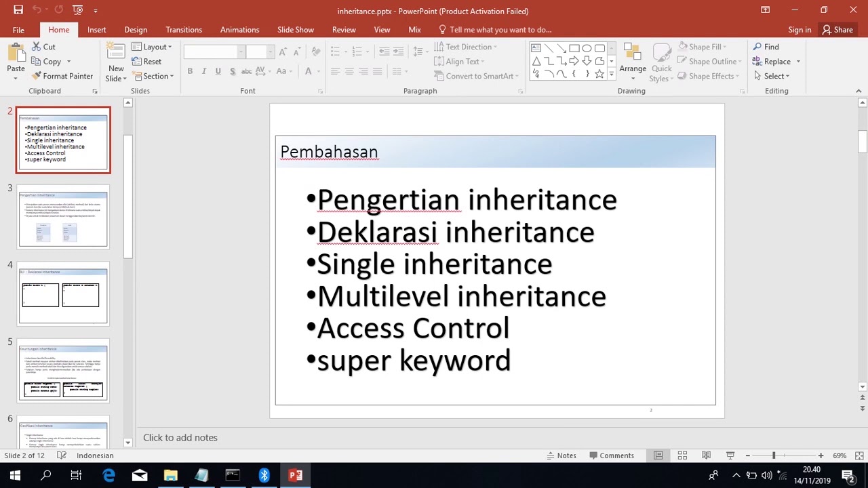Image resolution: width=868 pixels, height=488 pixels.
Task: Open the Layout dropdown
Action: tap(152, 47)
